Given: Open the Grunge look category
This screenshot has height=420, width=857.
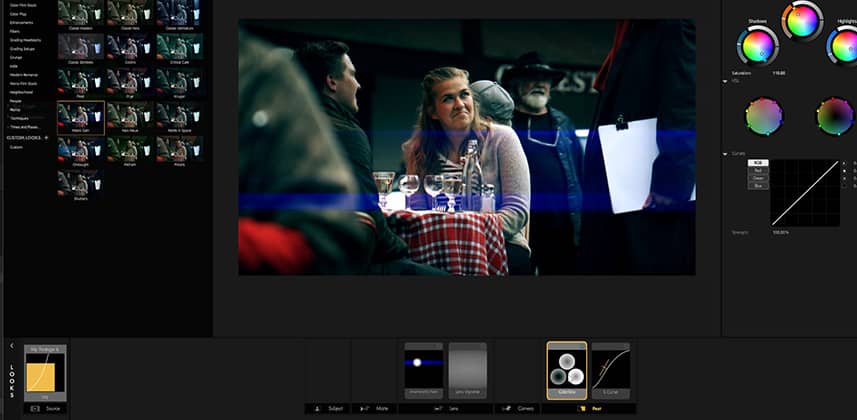Looking at the screenshot, I should tap(15, 57).
